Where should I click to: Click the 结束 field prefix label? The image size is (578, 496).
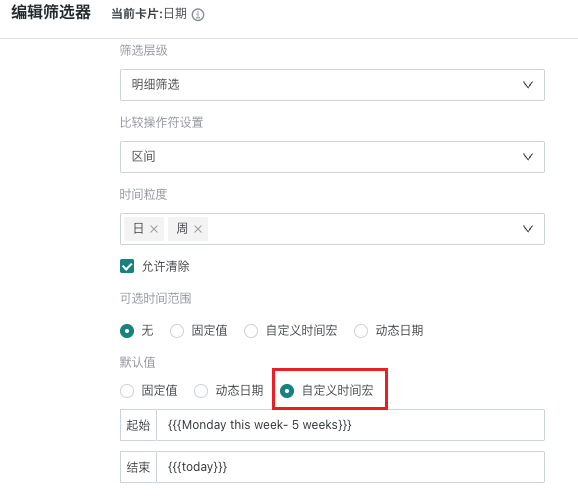pos(138,467)
